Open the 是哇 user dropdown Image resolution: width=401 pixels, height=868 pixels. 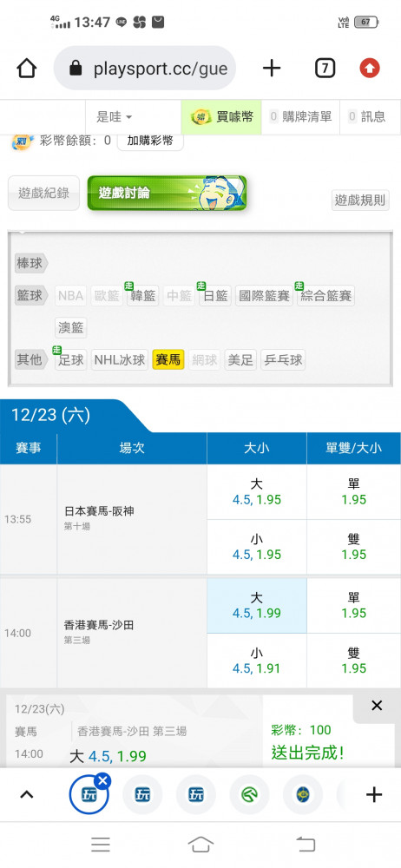pos(114,117)
